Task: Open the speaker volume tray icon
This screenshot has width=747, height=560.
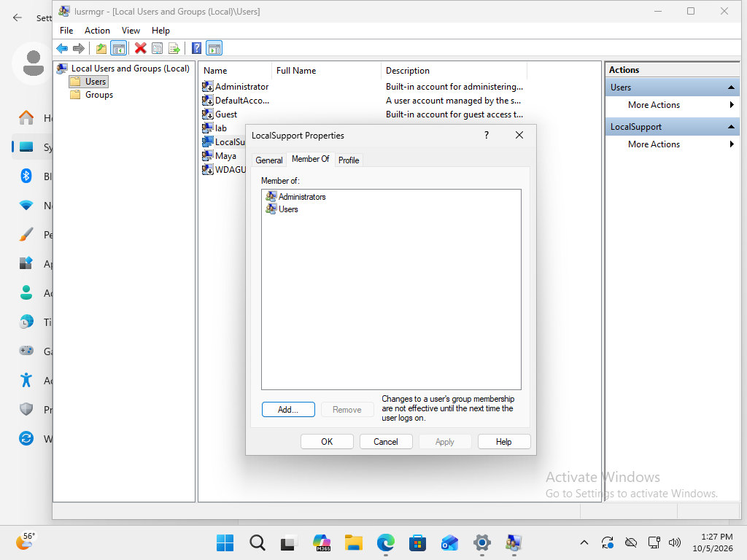Action: 674,542
